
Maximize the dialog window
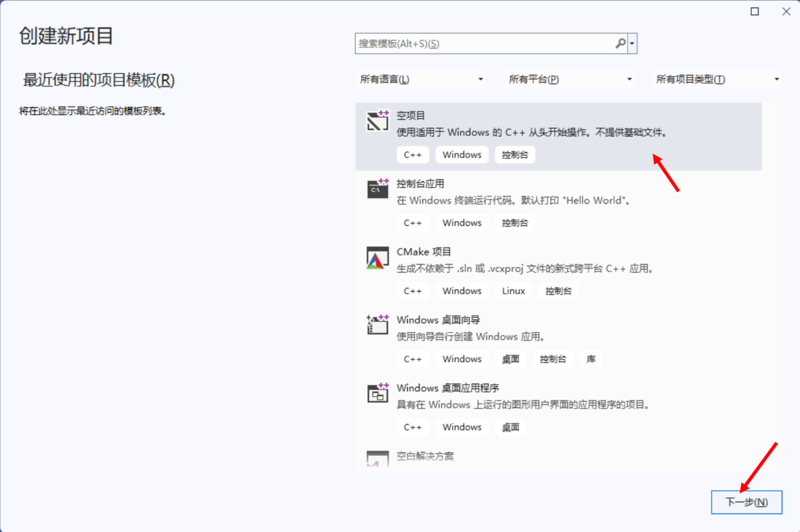[x=755, y=12]
